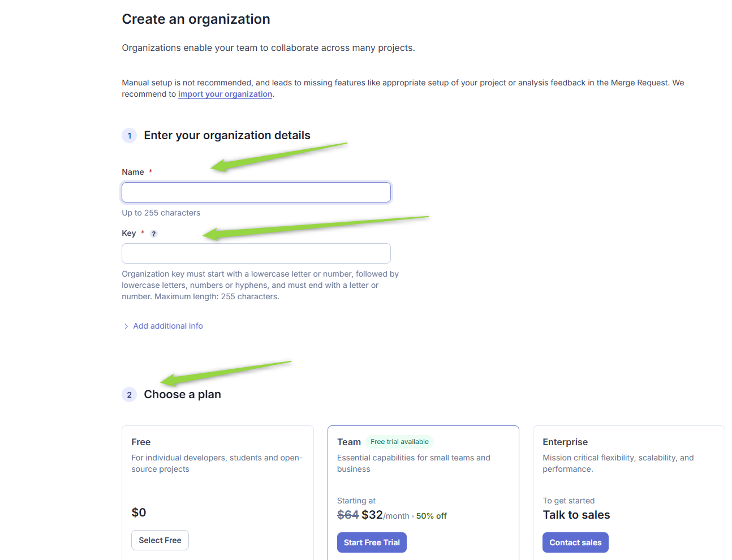Click the Key field help question mark icon

coord(154,234)
